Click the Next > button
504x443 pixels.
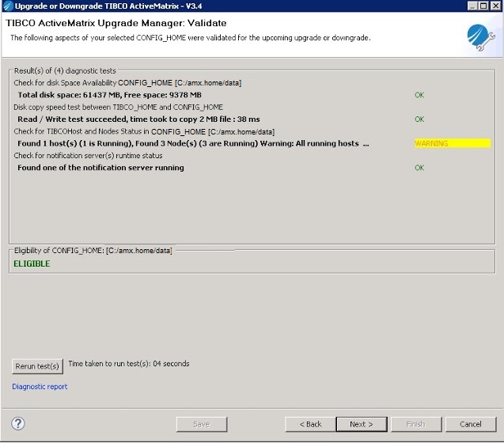pos(362,424)
